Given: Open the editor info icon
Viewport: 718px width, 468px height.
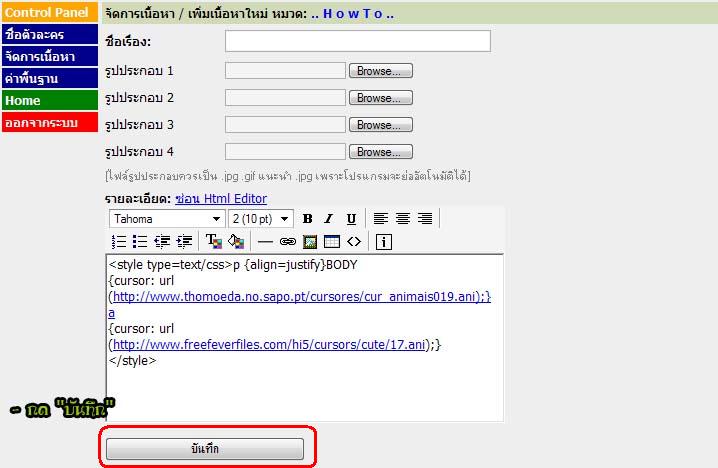Looking at the screenshot, I should (384, 242).
